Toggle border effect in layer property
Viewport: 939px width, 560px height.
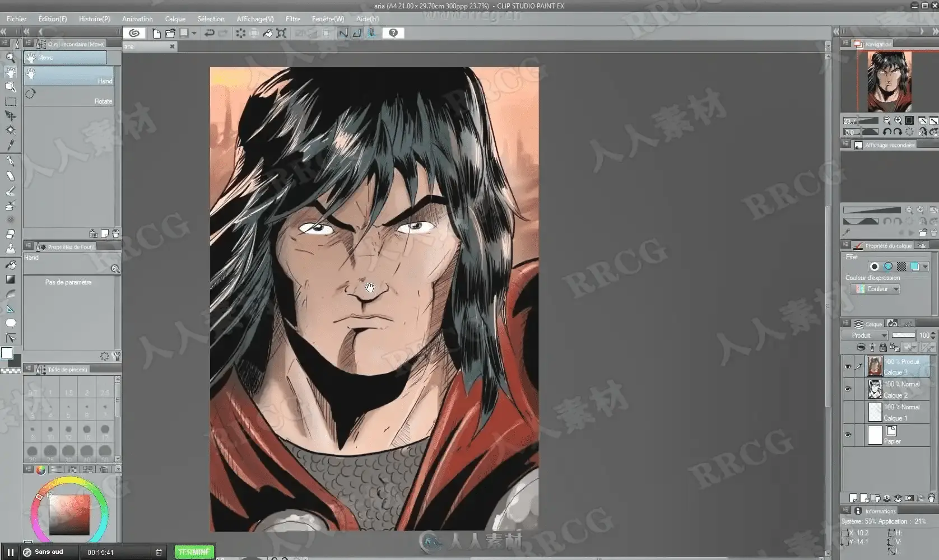click(x=875, y=267)
